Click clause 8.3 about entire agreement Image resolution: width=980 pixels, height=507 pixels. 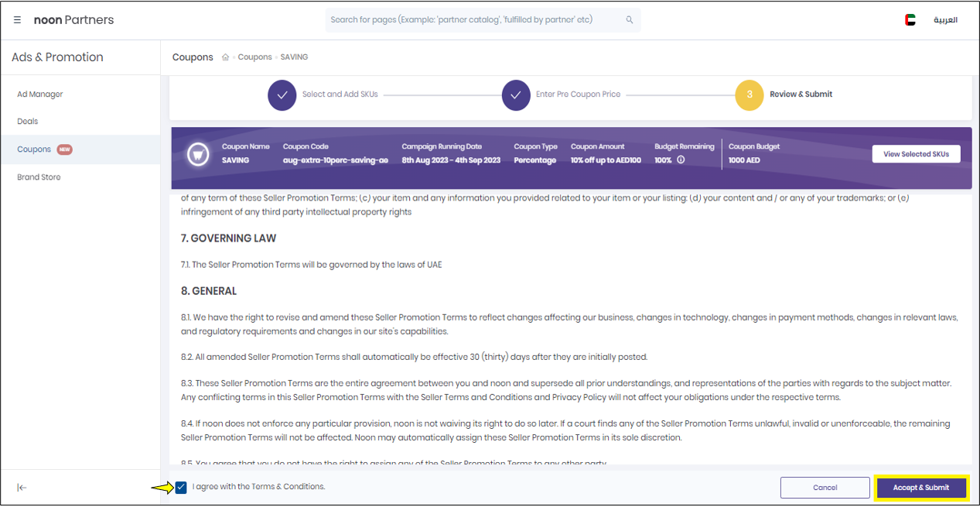click(x=566, y=390)
